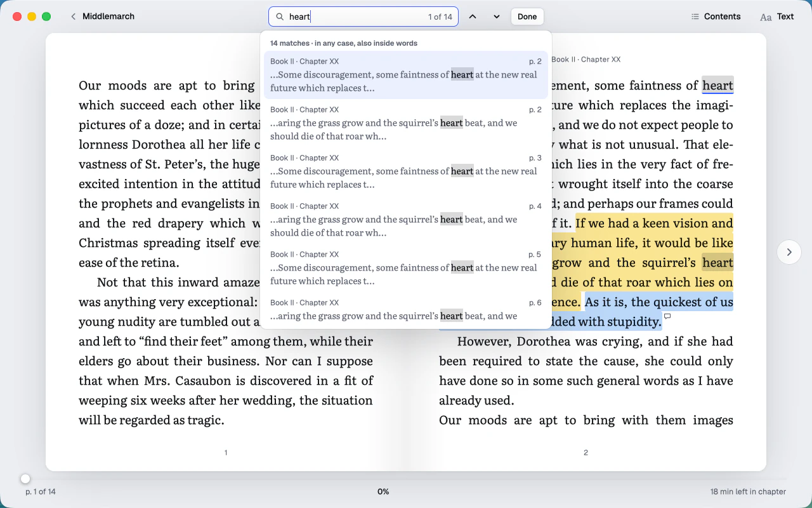The height and width of the screenshot is (508, 812).
Task: Open the "squirrel's heart" result on p. 2
Action: coord(406,123)
